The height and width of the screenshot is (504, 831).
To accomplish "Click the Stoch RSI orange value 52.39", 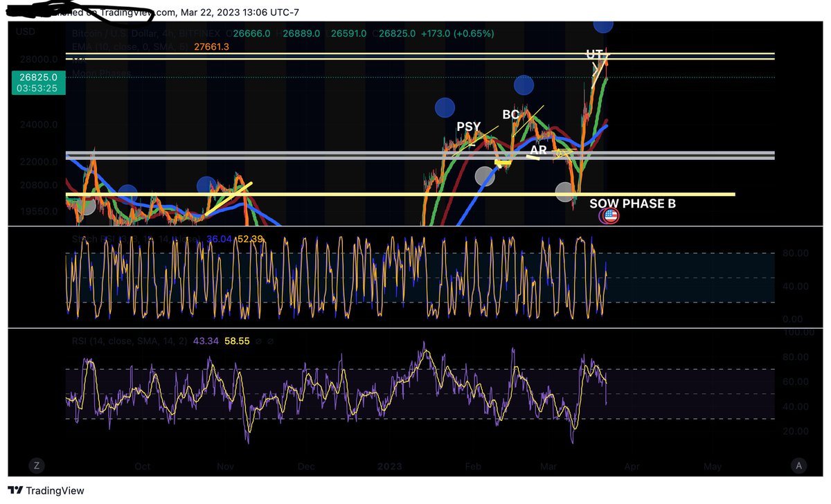I will point(251,239).
